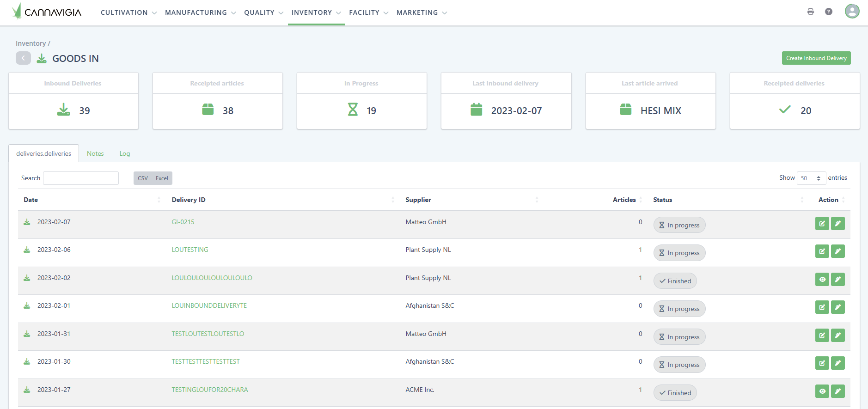View TESTINGLOUFOR20CHARA delivery via eye icon
The height and width of the screenshot is (409, 868).
(x=822, y=391)
